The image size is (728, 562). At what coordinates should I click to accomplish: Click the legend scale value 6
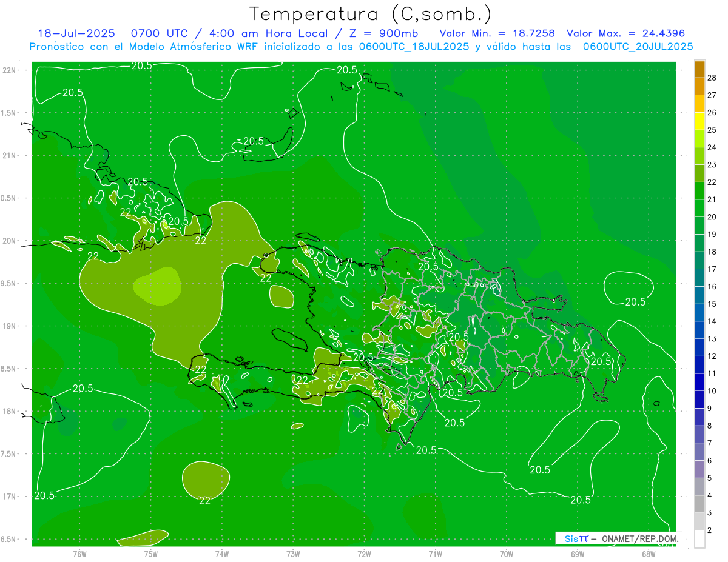[x=710, y=461]
